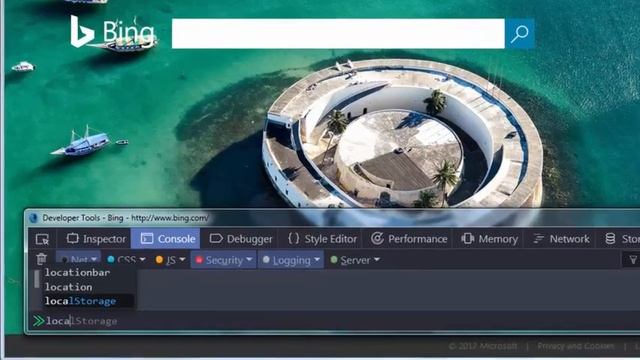Switch to the Performance tab
This screenshot has height=360, width=640.
(x=409, y=239)
